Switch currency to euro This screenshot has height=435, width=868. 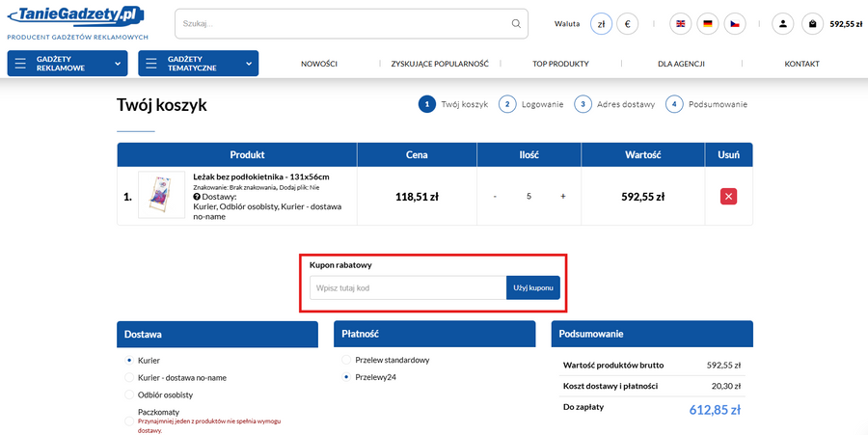click(628, 24)
